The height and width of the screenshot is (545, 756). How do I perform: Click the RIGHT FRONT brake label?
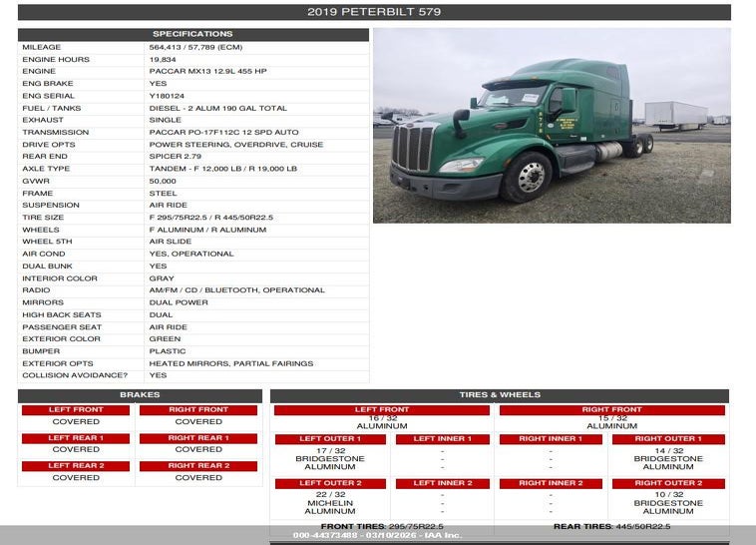[x=198, y=410]
